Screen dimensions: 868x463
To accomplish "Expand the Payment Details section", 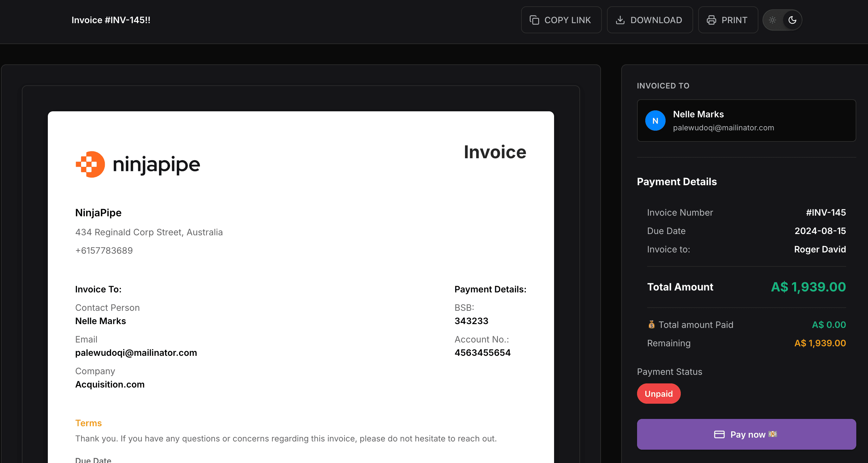I will pos(677,181).
